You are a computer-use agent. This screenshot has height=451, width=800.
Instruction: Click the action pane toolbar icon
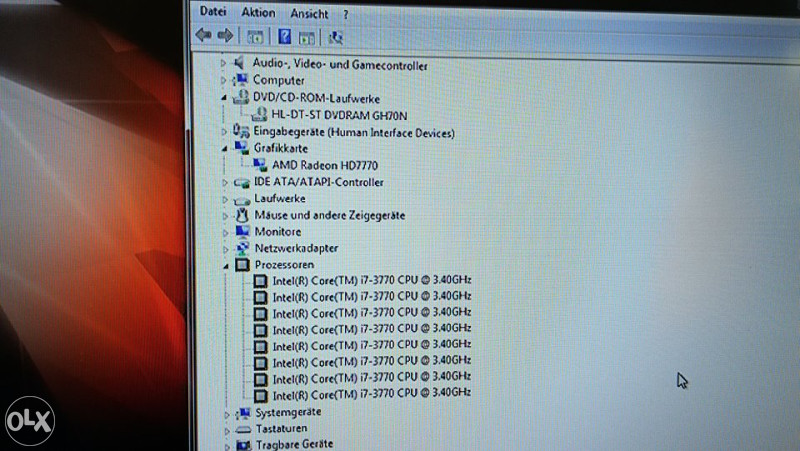tap(307, 38)
